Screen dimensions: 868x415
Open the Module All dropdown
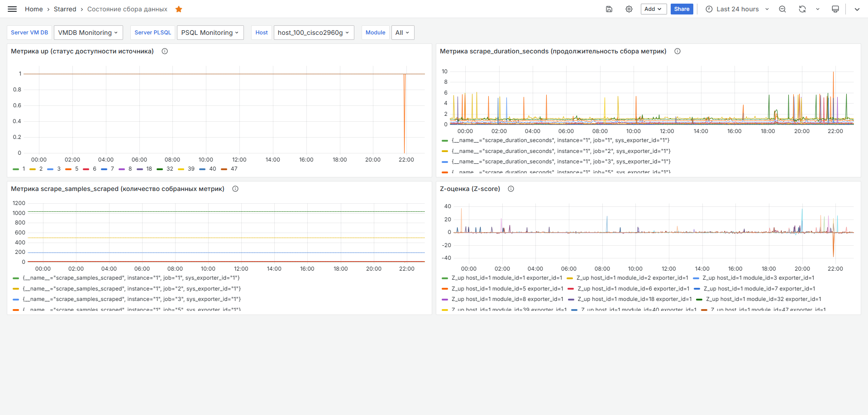[x=402, y=33]
